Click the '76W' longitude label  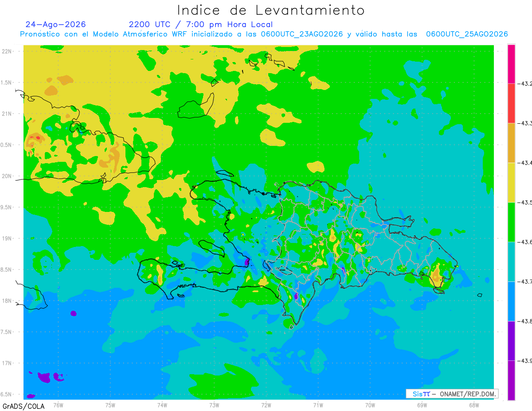pyautogui.click(x=58, y=405)
